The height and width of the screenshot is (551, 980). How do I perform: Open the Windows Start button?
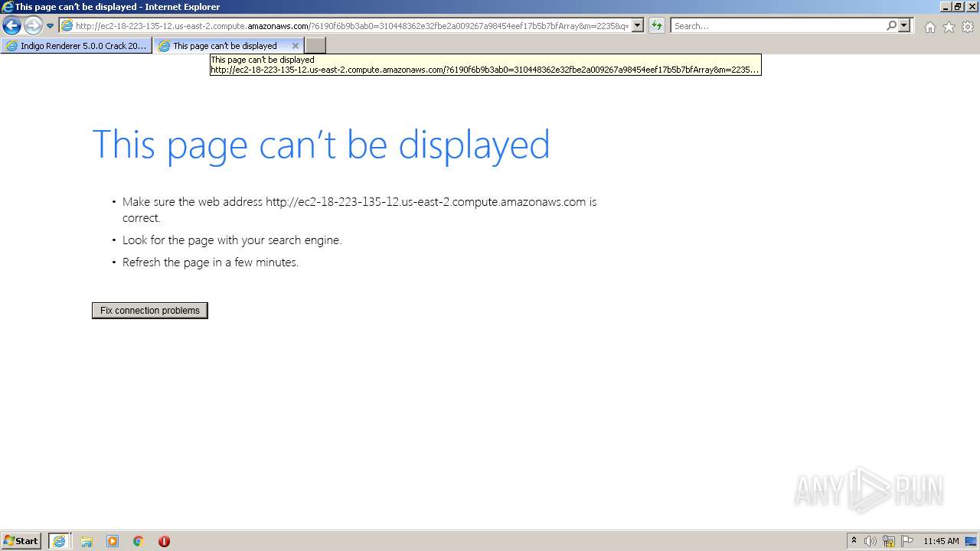click(x=21, y=541)
